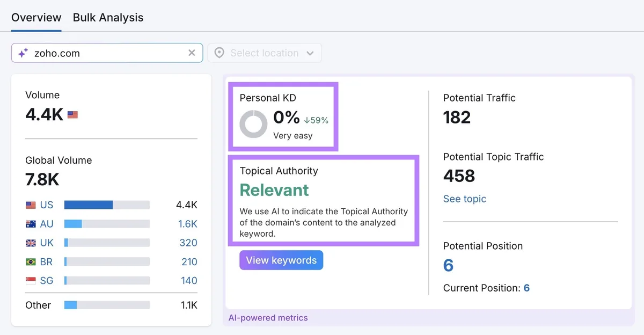
Task: Click the SG volume value 140
Action: (189, 280)
